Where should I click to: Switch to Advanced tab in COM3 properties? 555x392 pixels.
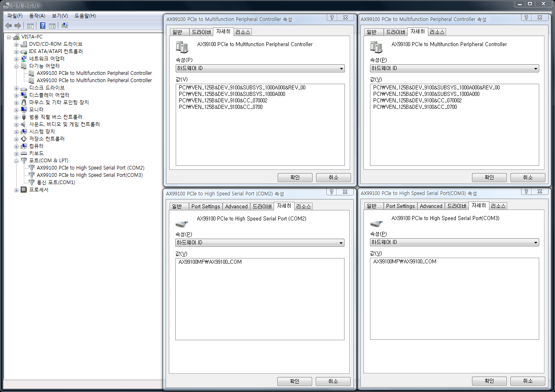pyautogui.click(x=431, y=206)
